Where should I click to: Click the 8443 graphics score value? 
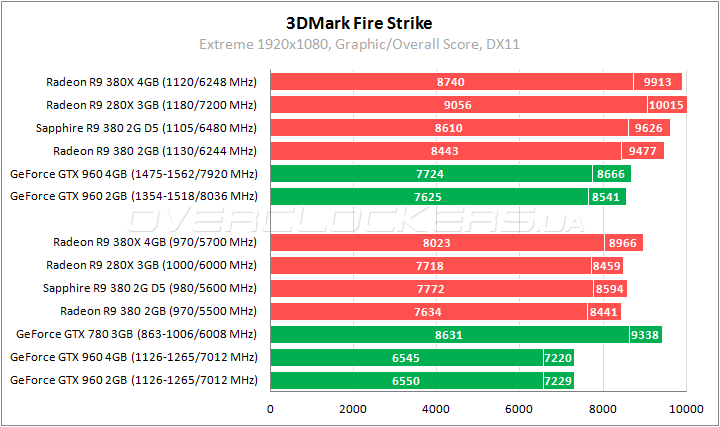pos(444,151)
